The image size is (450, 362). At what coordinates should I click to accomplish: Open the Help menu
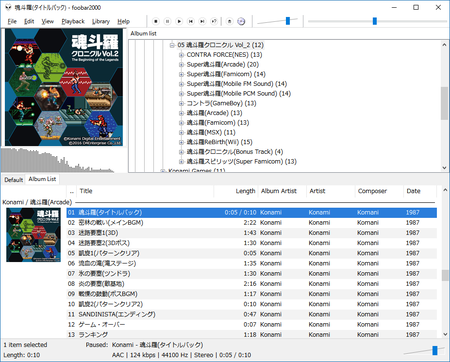click(x=123, y=21)
